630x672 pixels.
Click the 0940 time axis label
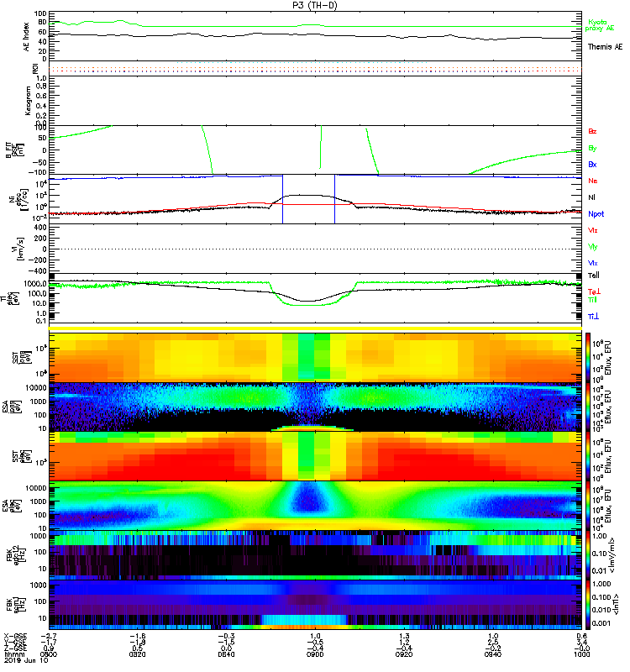(x=493, y=654)
